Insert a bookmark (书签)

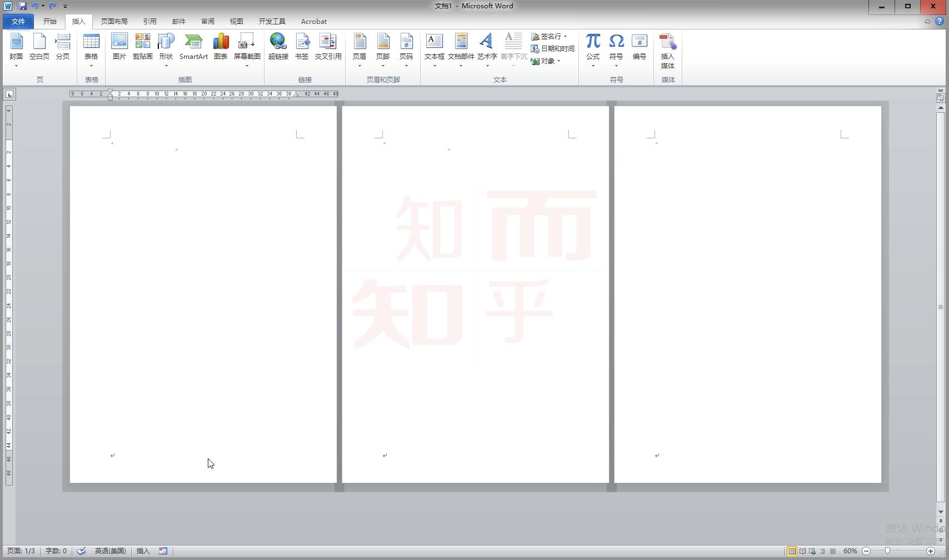coord(302,47)
